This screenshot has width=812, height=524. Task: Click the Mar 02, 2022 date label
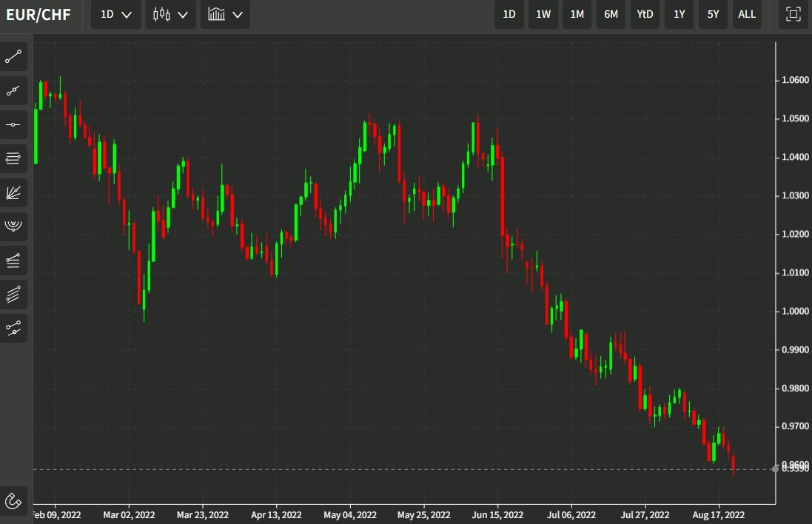coord(129,514)
